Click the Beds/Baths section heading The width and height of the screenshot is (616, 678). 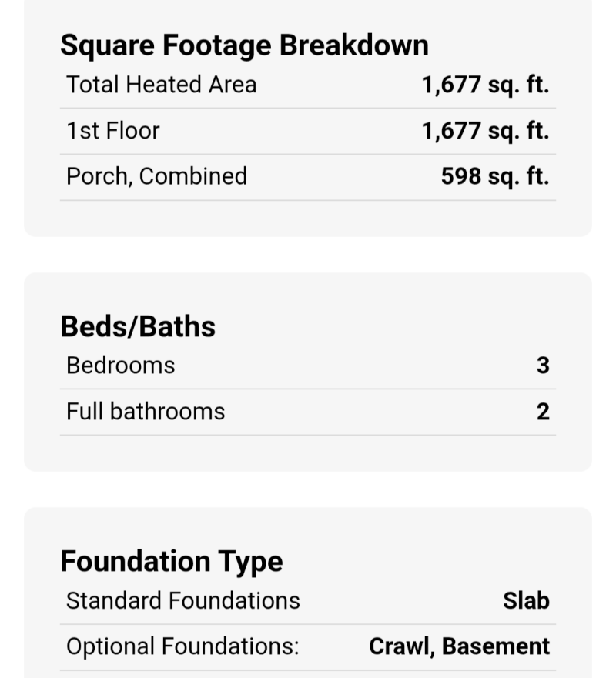(x=138, y=326)
